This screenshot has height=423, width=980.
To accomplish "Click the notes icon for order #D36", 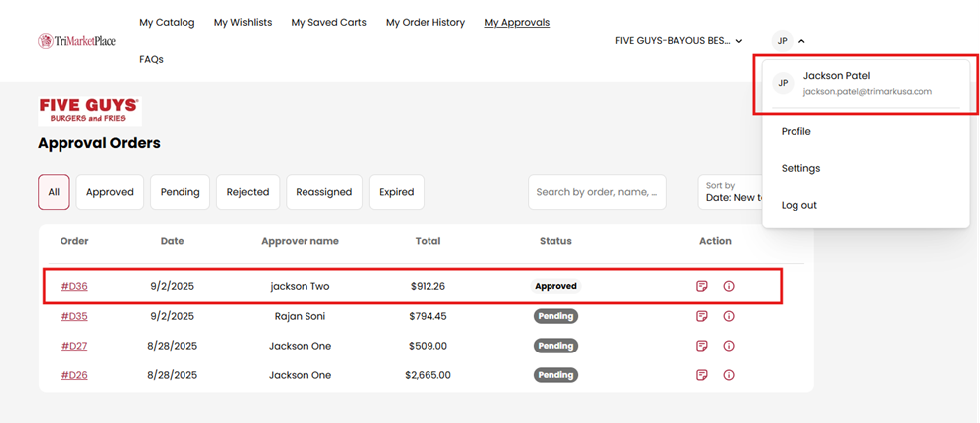I will (702, 286).
